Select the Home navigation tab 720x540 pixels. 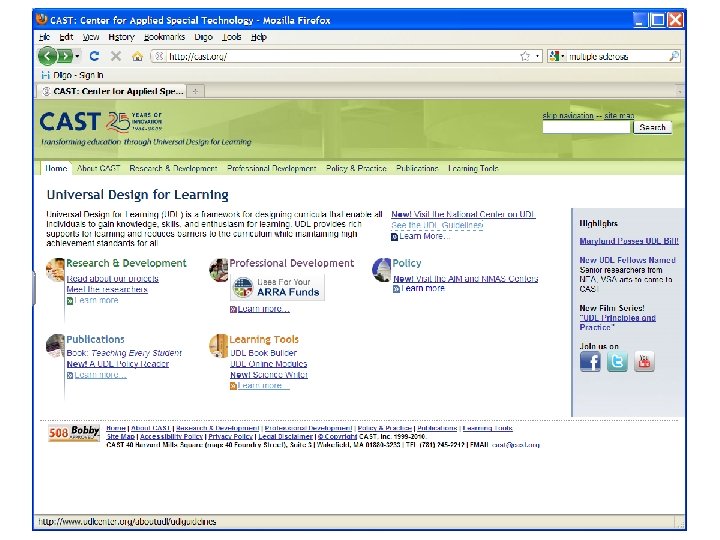(56, 168)
